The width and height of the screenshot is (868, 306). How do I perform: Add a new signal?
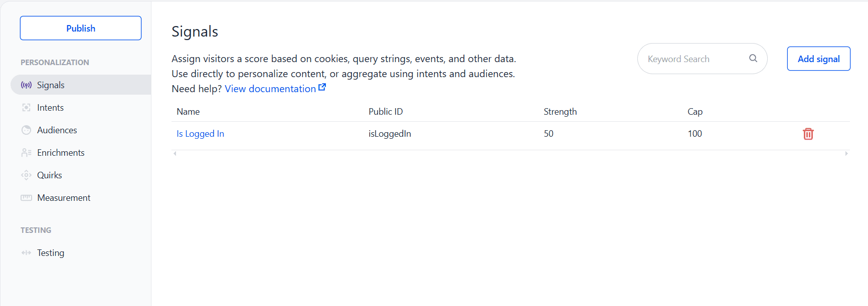[x=818, y=59]
